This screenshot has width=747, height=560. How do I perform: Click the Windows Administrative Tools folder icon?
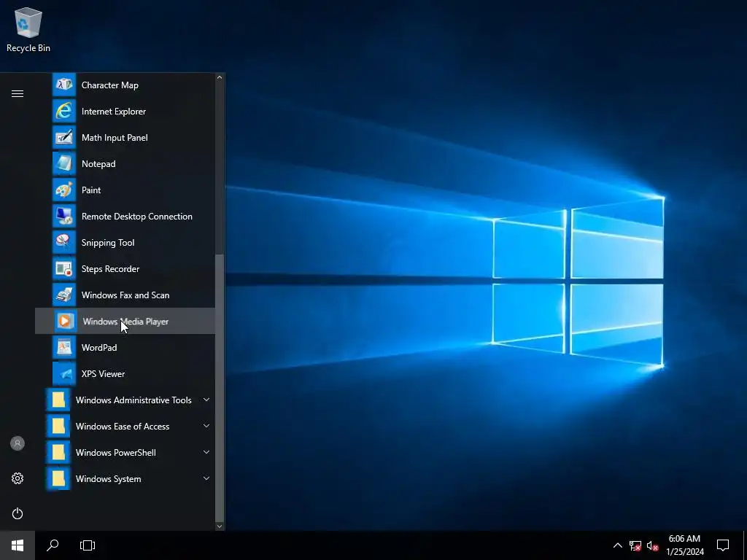point(58,400)
